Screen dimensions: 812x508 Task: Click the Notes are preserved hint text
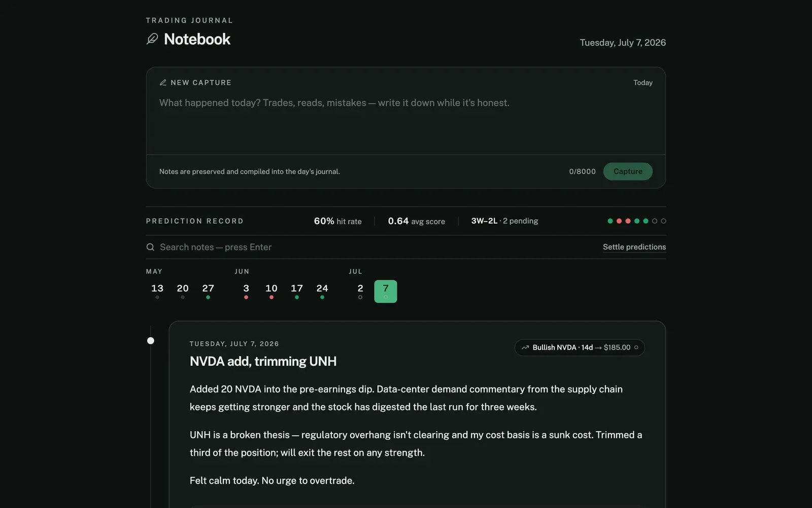click(250, 172)
